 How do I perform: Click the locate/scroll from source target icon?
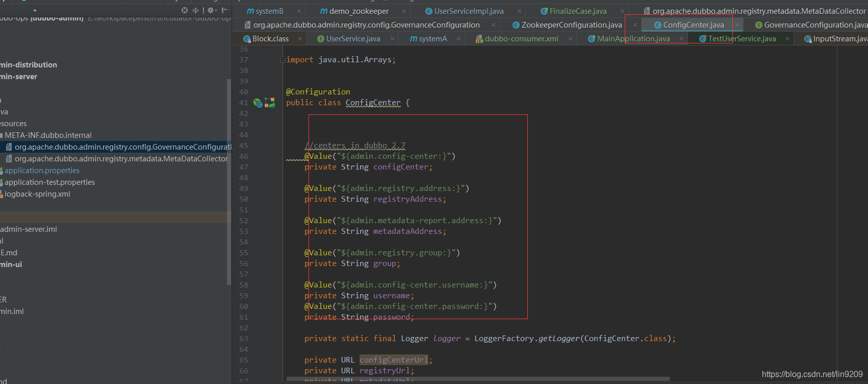coord(185,10)
